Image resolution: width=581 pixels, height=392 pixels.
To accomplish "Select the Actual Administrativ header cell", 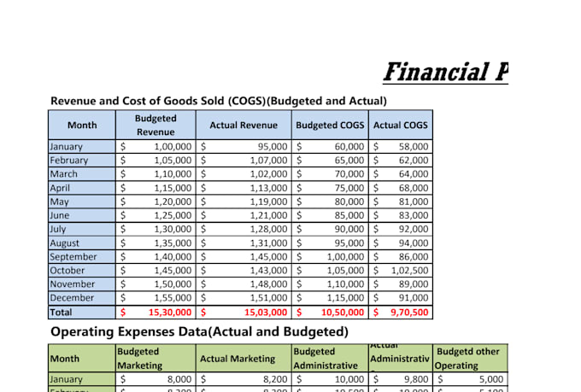I will 401,359.
